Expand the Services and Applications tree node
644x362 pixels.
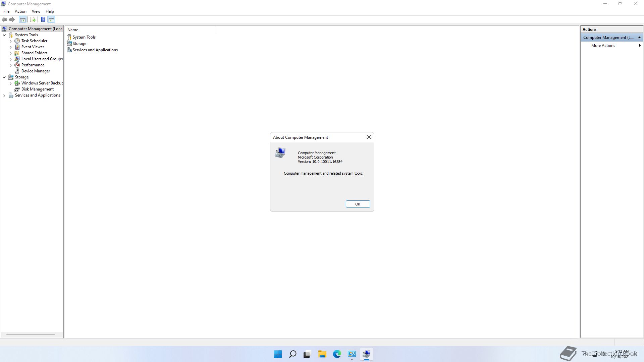(4, 96)
